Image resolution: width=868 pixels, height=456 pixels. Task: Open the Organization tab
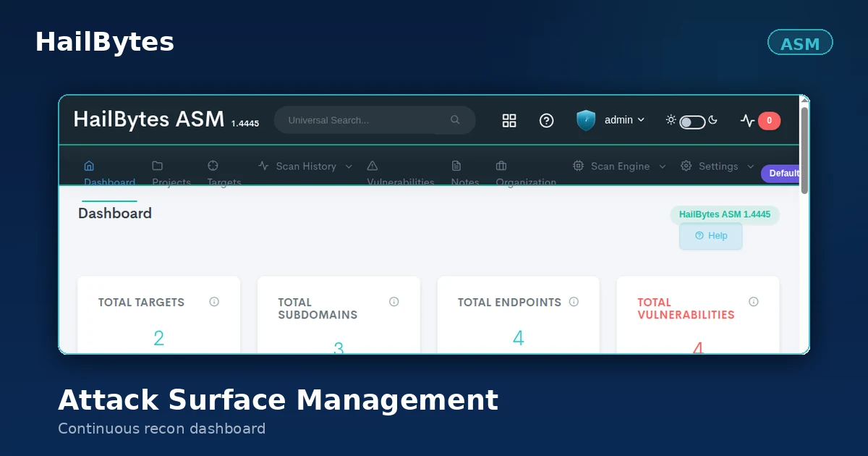tap(526, 173)
